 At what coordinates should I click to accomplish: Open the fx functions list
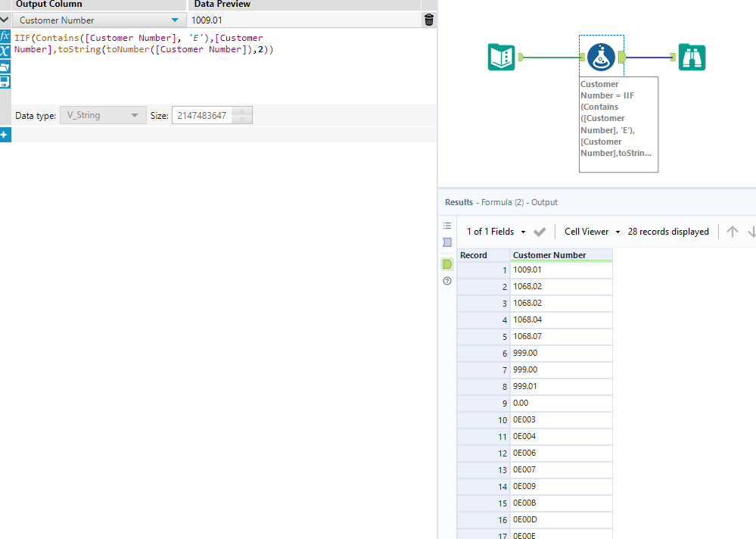(5, 36)
